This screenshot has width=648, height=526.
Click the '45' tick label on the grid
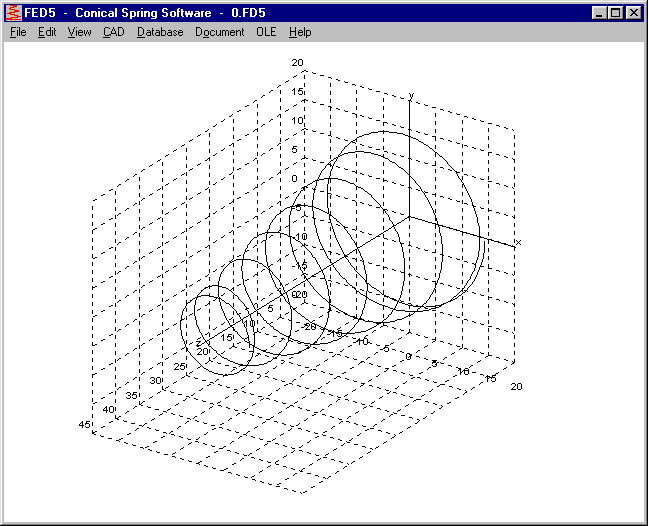pos(84,426)
